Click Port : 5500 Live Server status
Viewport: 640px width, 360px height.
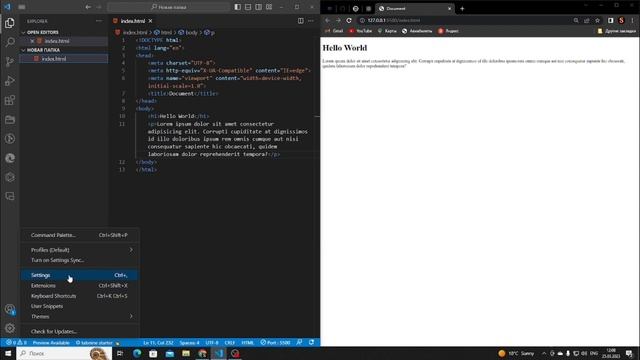click(x=276, y=343)
